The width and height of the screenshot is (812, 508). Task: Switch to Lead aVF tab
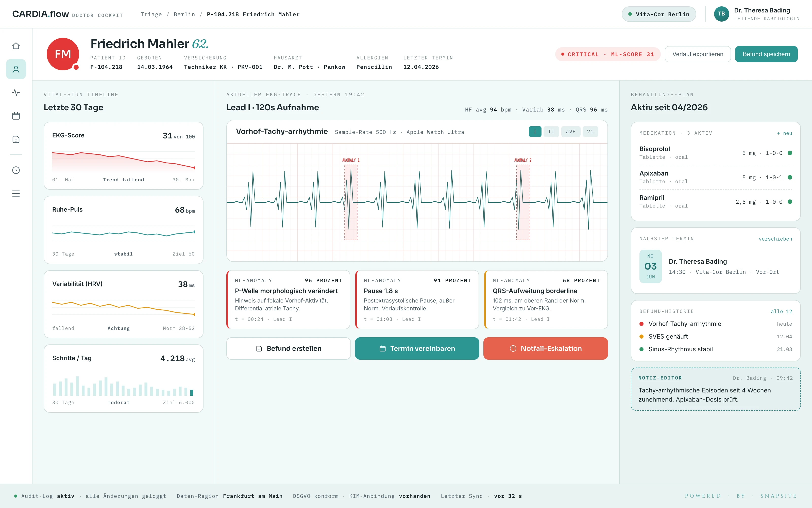point(571,132)
